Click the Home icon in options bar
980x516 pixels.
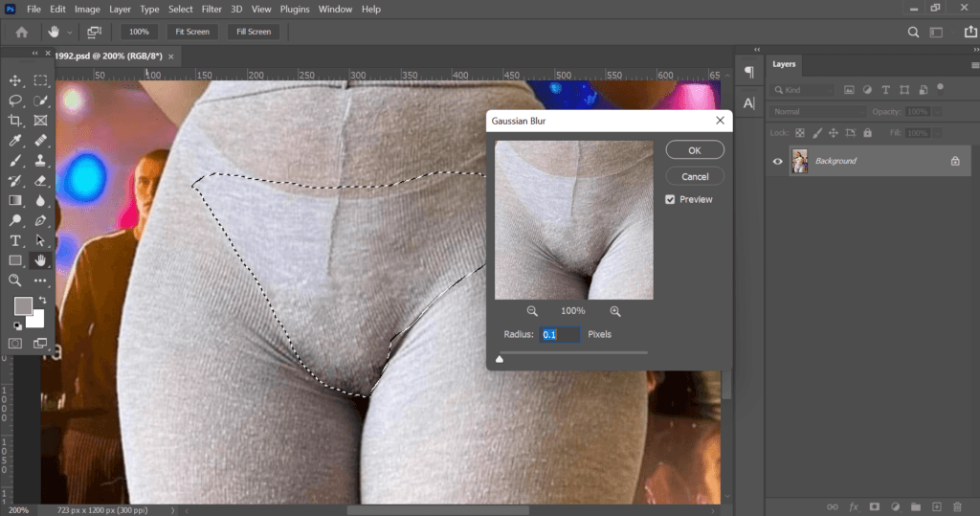[x=22, y=32]
